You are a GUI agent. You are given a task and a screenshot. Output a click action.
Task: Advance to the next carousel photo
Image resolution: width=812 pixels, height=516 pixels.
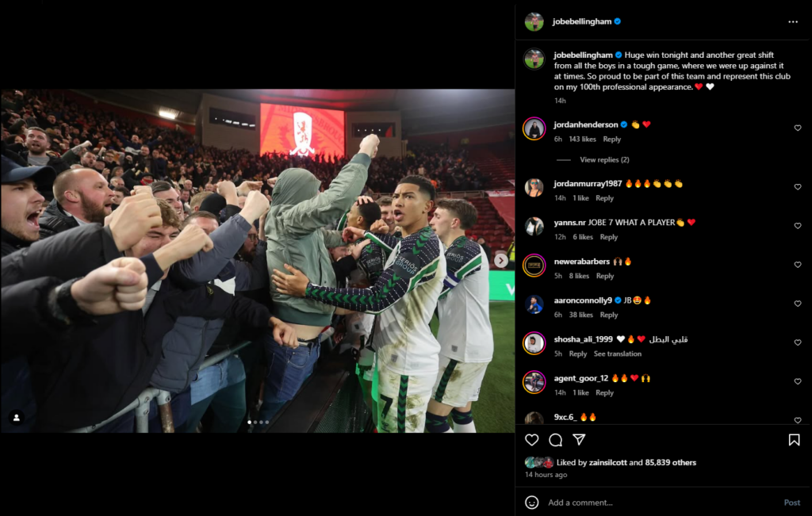(x=501, y=260)
